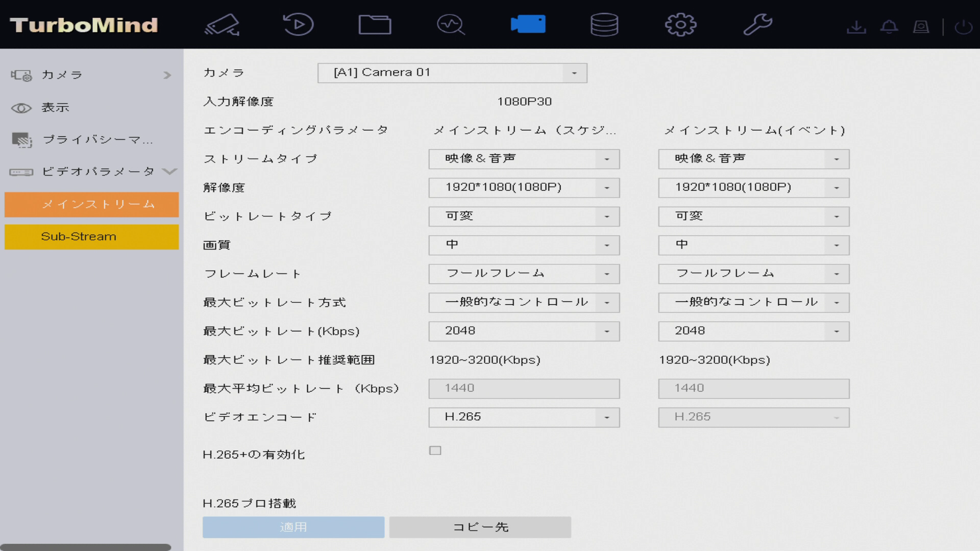Open the file management folder icon

pyautogui.click(x=375, y=24)
